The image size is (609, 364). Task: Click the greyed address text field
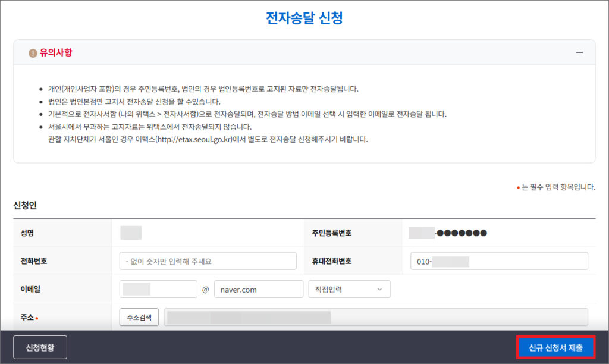(x=375, y=317)
